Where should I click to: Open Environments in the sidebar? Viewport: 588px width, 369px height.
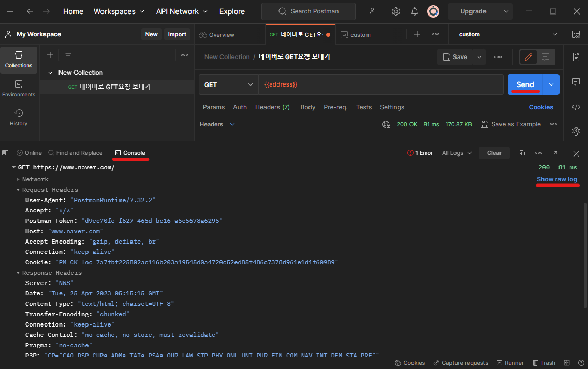click(19, 89)
